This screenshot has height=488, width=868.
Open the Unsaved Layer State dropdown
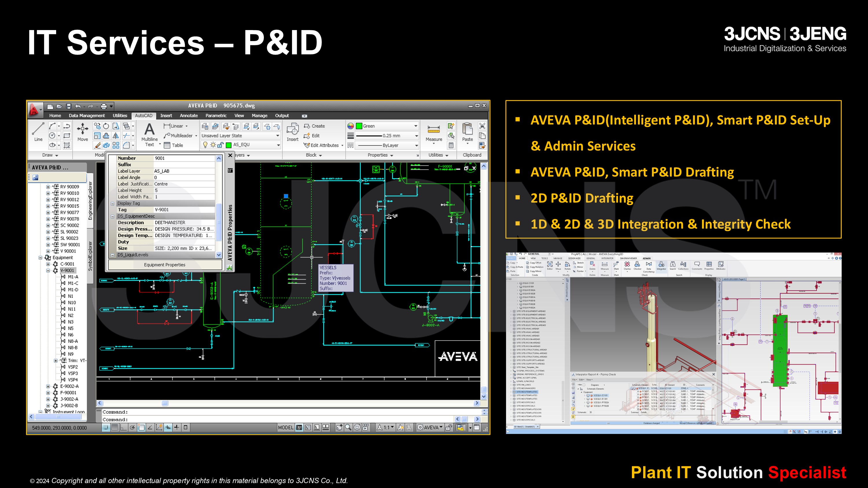pos(240,136)
